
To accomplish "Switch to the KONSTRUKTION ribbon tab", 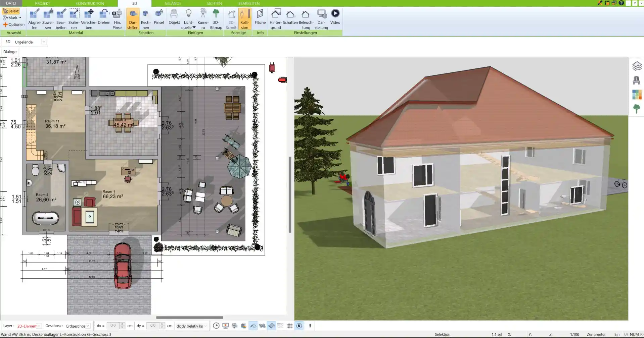I will click(90, 3).
